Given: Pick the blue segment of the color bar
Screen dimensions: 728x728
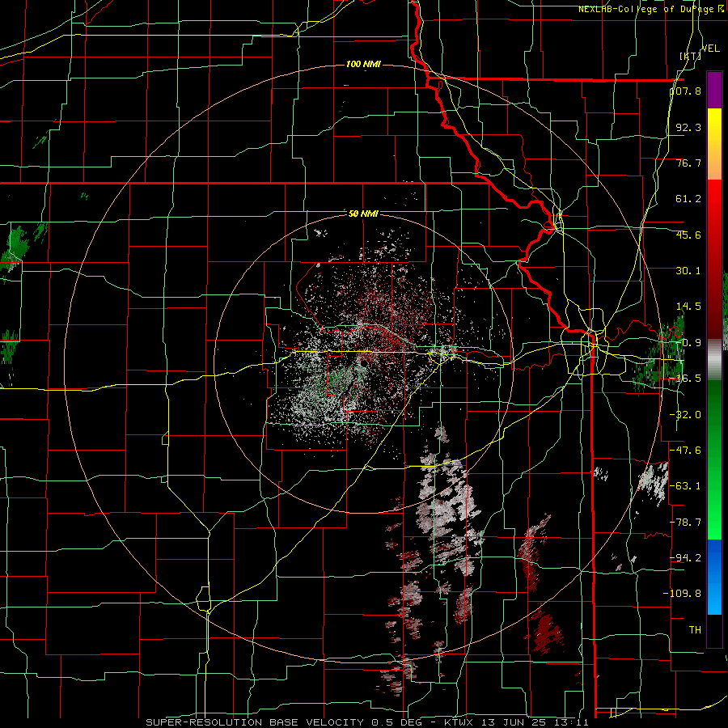Looking at the screenshot, I should pyautogui.click(x=714, y=577).
